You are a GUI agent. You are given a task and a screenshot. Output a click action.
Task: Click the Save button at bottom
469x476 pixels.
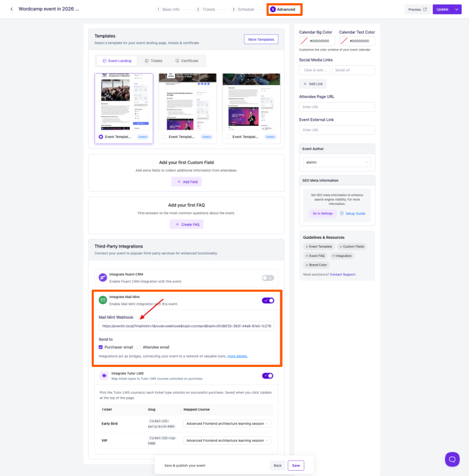point(296,466)
